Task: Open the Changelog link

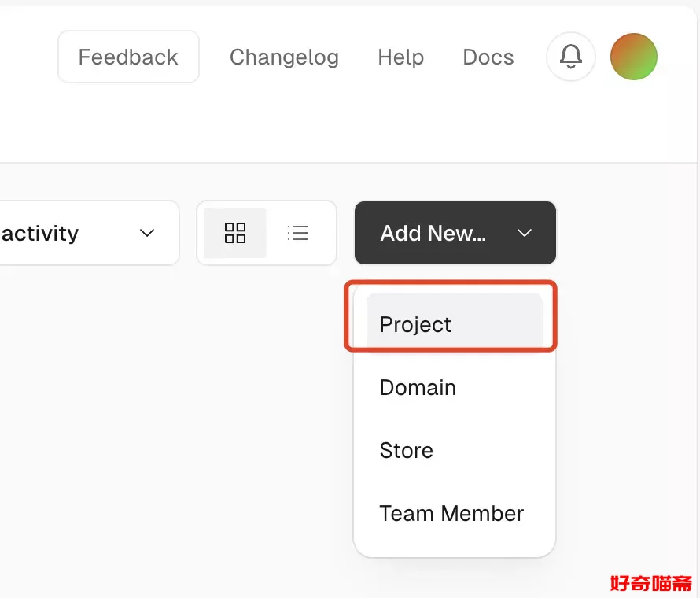Action: tap(284, 57)
